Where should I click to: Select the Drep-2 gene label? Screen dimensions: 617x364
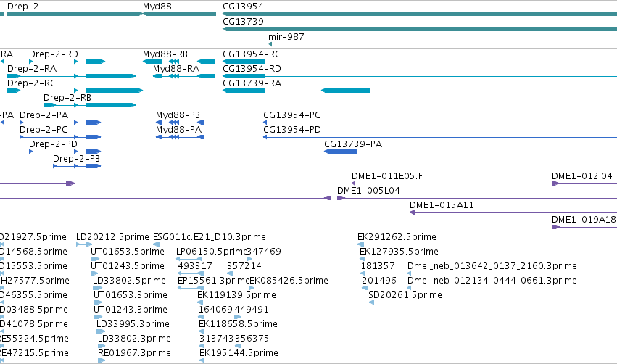[22, 7]
